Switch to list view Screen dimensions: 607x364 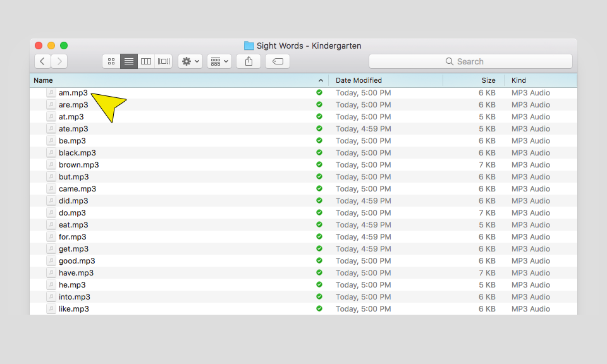pyautogui.click(x=129, y=61)
